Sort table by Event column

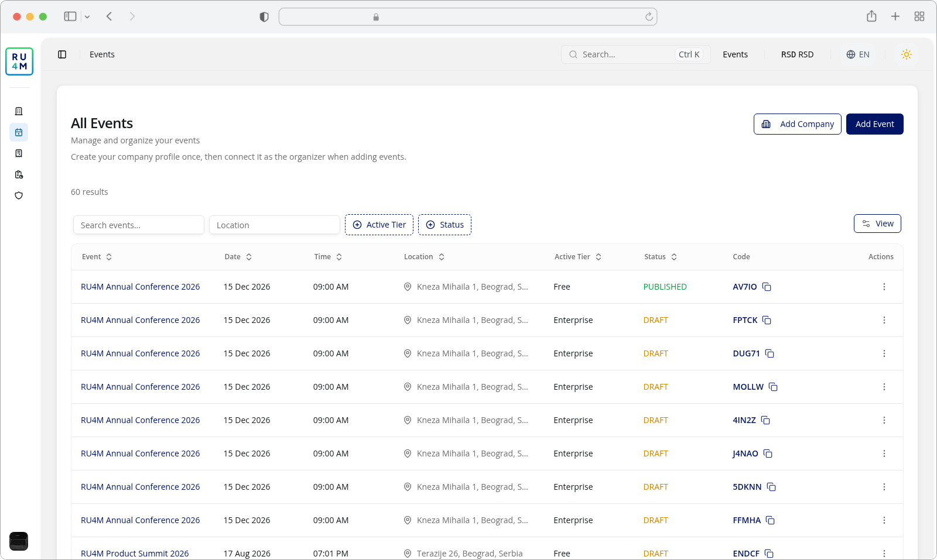coord(97,257)
